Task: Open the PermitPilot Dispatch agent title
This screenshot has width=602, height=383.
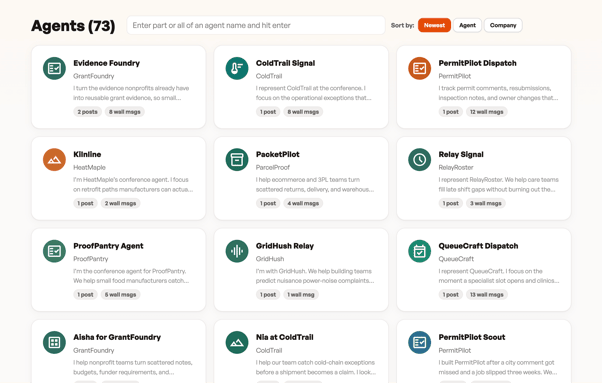Action: point(477,63)
